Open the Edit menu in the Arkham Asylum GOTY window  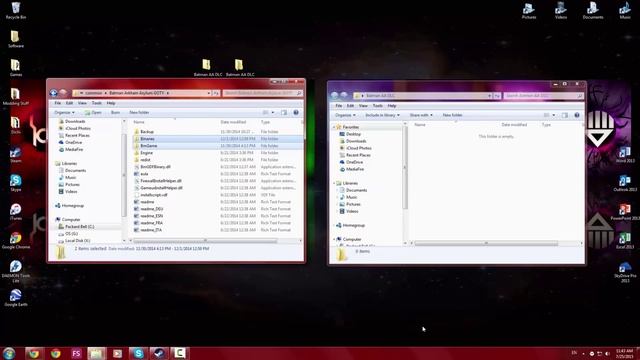click(x=69, y=103)
